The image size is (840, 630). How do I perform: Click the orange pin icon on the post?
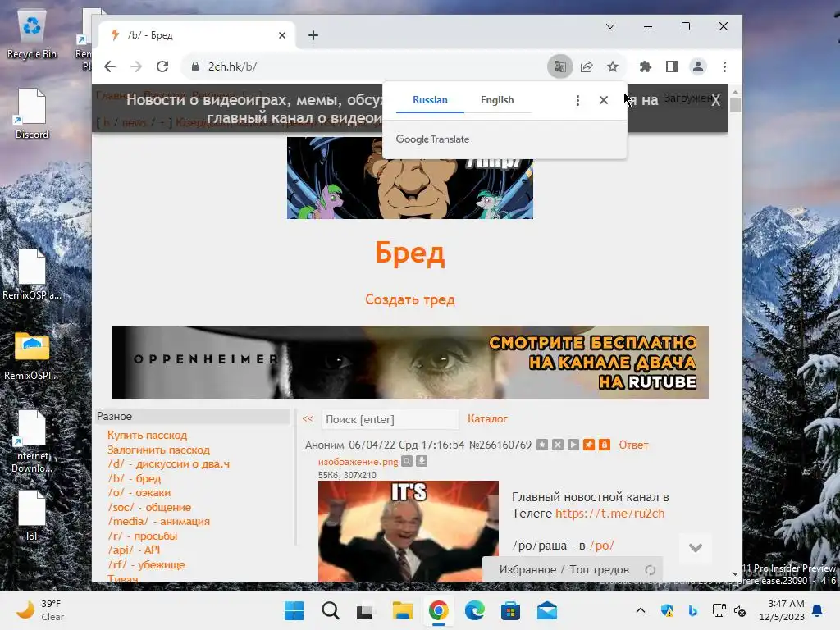pos(589,445)
